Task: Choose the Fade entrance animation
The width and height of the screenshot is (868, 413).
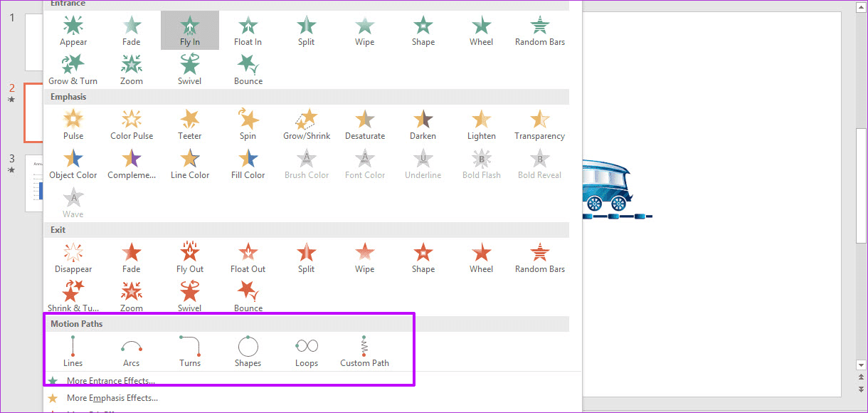Action: 132,31
